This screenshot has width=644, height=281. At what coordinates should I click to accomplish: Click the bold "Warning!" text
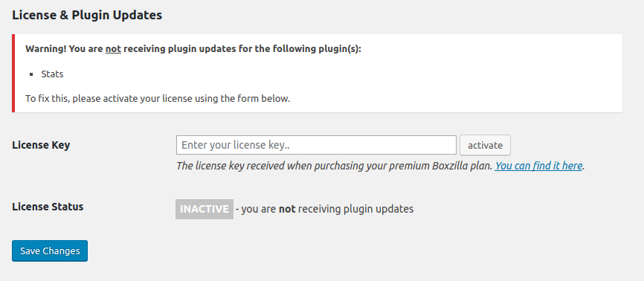(45, 49)
